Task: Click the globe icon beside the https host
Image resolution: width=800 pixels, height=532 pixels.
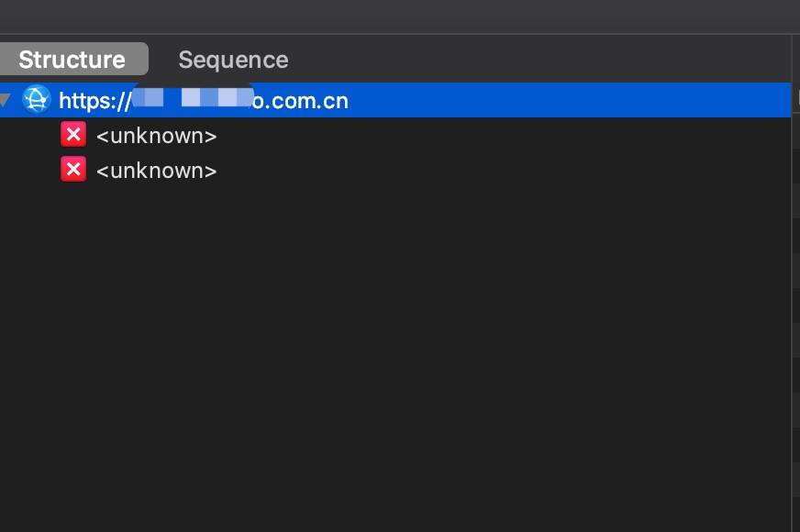Action: click(36, 99)
